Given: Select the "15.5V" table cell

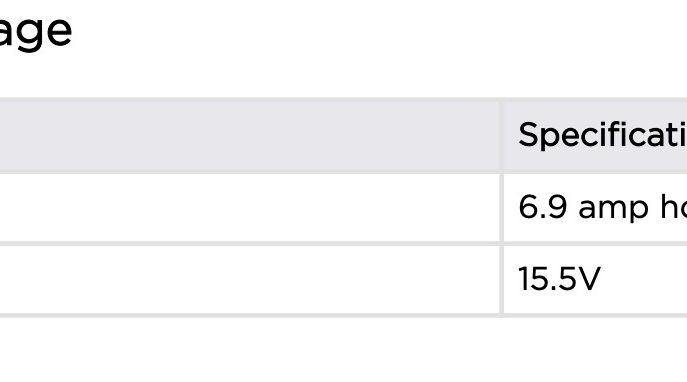Looking at the screenshot, I should (595, 279).
